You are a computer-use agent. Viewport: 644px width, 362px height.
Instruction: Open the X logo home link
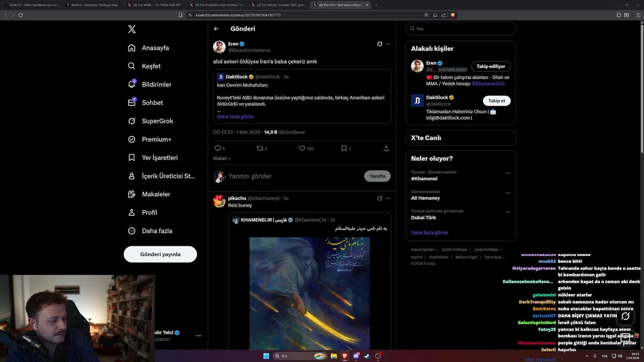(132, 29)
